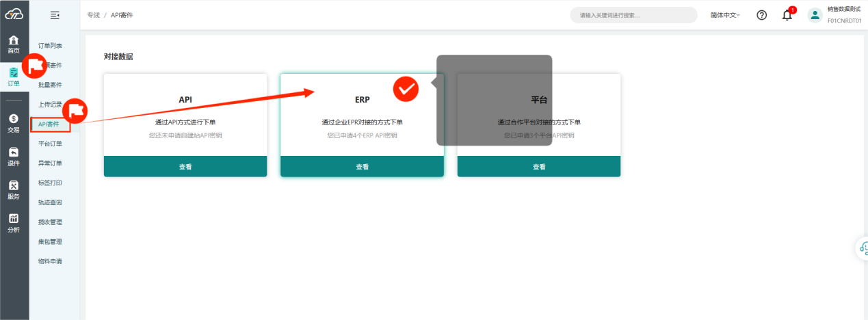Click the API card title
Viewport: 868px width, 320px height.
coord(185,100)
